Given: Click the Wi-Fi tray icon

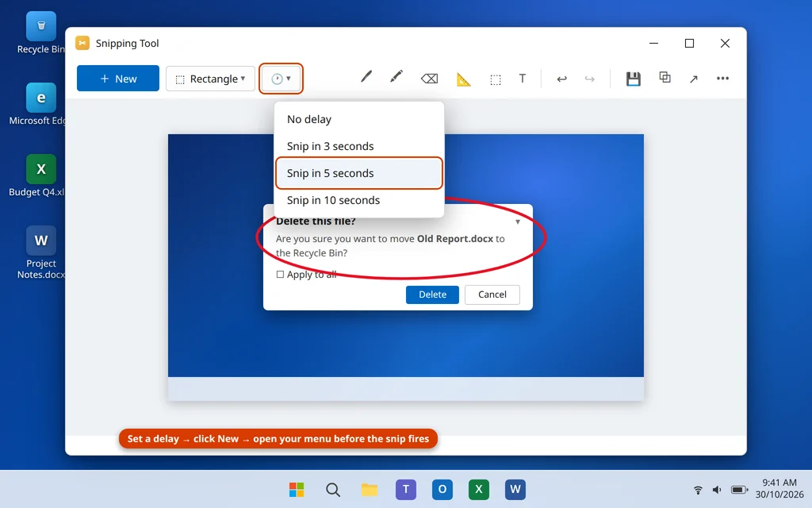Looking at the screenshot, I should 698,489.
